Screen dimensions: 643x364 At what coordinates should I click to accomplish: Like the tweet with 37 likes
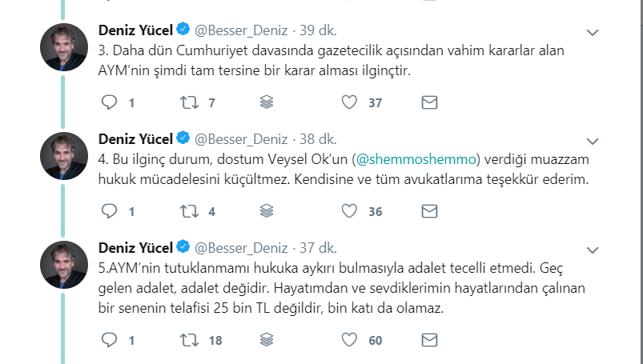tap(349, 102)
